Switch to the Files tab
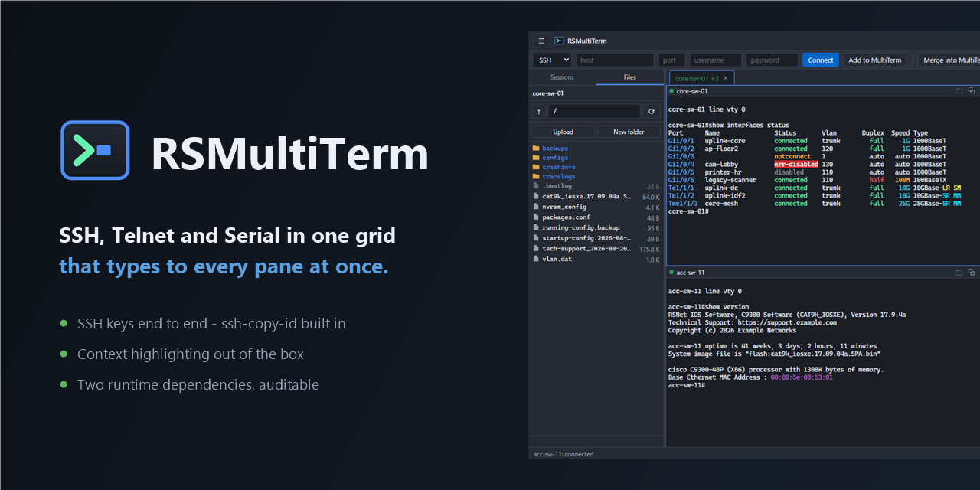This screenshot has width=980, height=490. click(629, 77)
